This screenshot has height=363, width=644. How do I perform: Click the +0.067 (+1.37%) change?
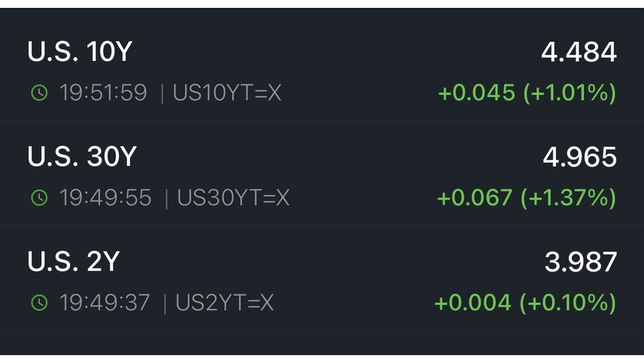[527, 198]
